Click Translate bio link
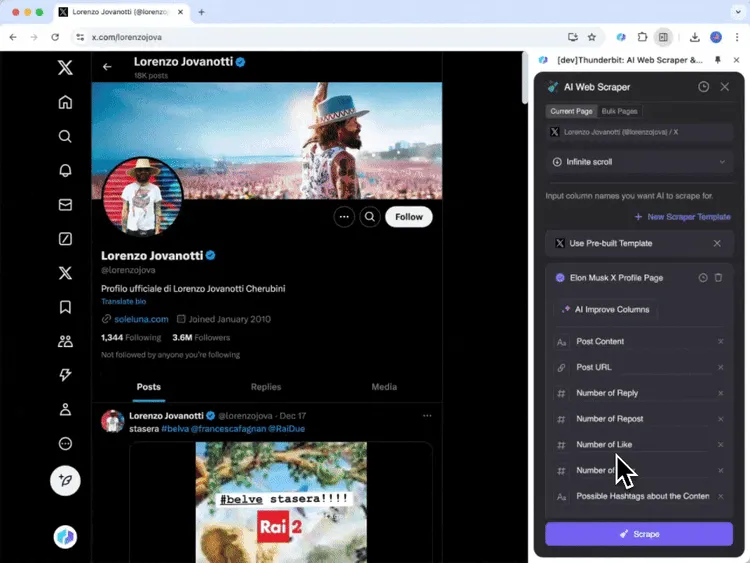Viewport: 750px width, 563px height. [123, 301]
